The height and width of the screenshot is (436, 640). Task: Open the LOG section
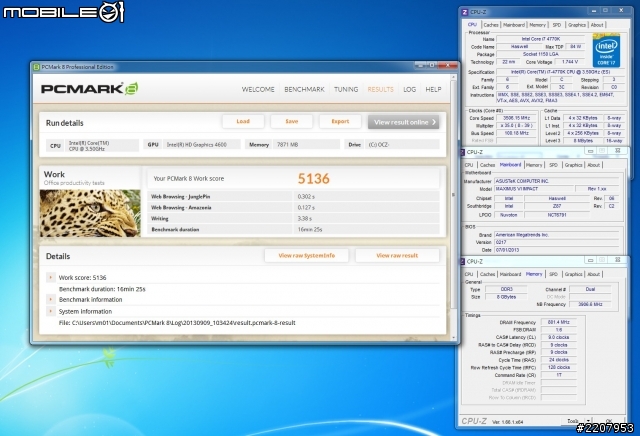tap(409, 89)
